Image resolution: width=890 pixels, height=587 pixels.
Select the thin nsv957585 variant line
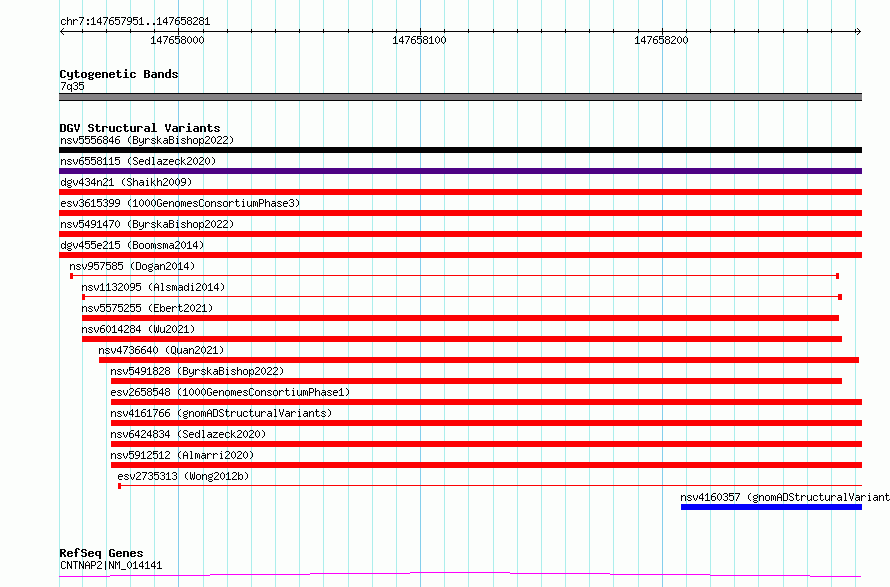(455, 276)
